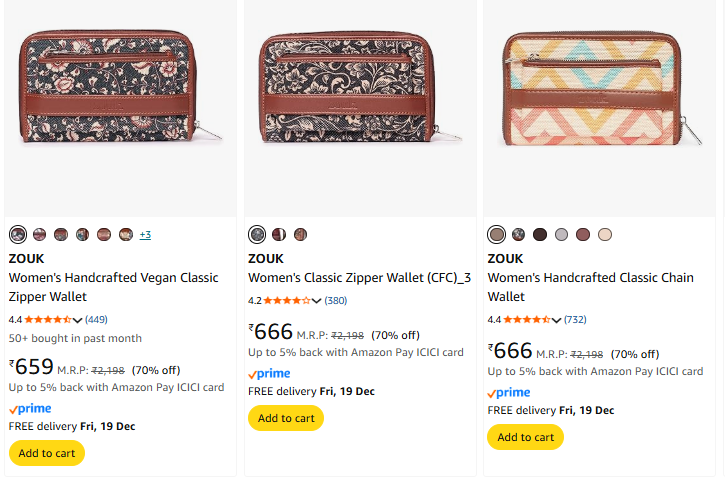View the 380 reviews link
Screen dimensions: 725x479
click(x=336, y=301)
